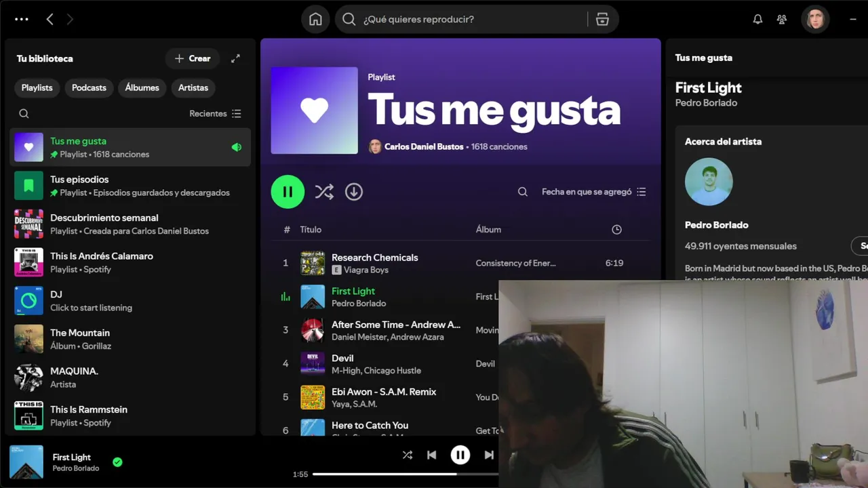The height and width of the screenshot is (488, 868).
Task: Expand Tu biblioteca with the arrows icon
Action: (x=235, y=58)
